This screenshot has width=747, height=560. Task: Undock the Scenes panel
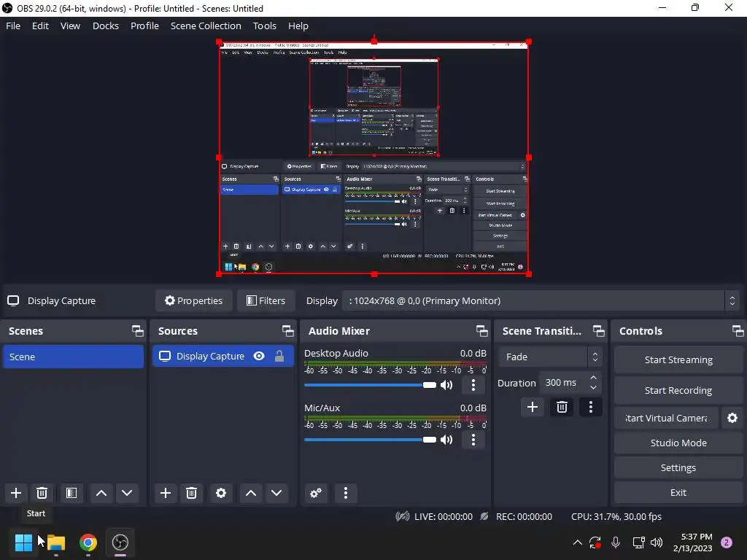(x=138, y=331)
